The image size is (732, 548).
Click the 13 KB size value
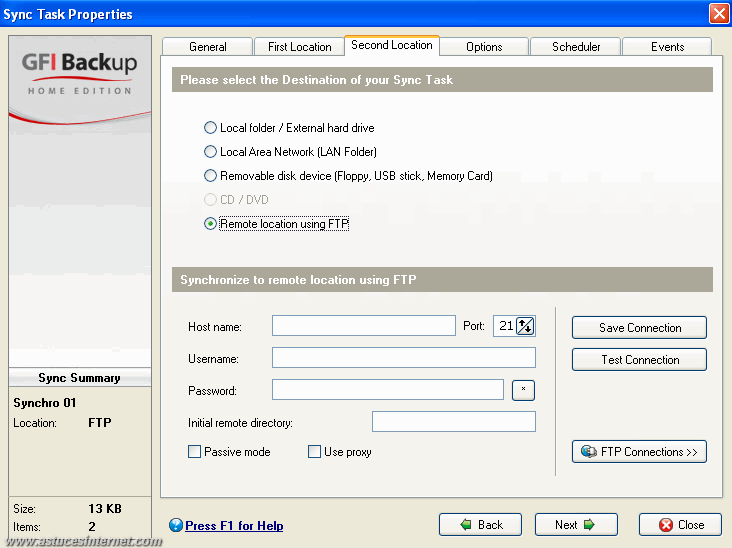(105, 508)
